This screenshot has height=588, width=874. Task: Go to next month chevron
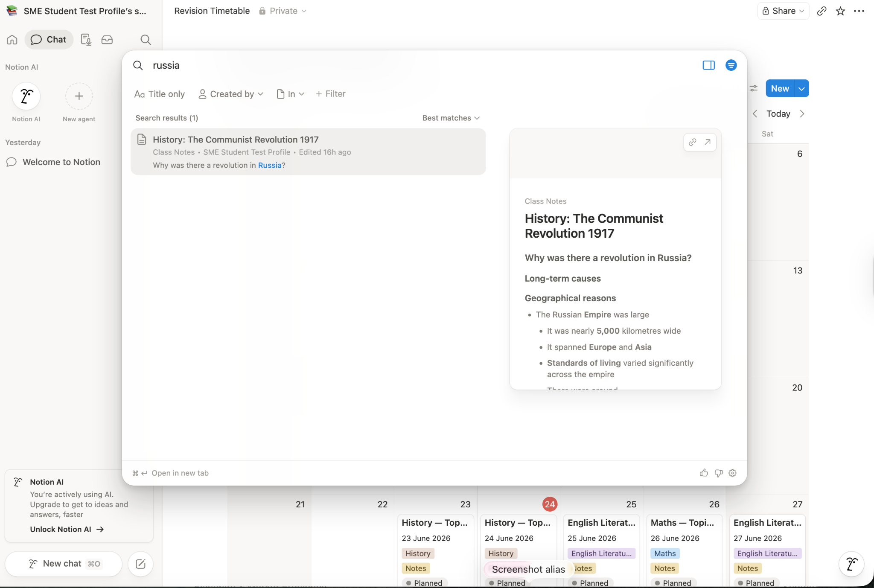tap(802, 114)
